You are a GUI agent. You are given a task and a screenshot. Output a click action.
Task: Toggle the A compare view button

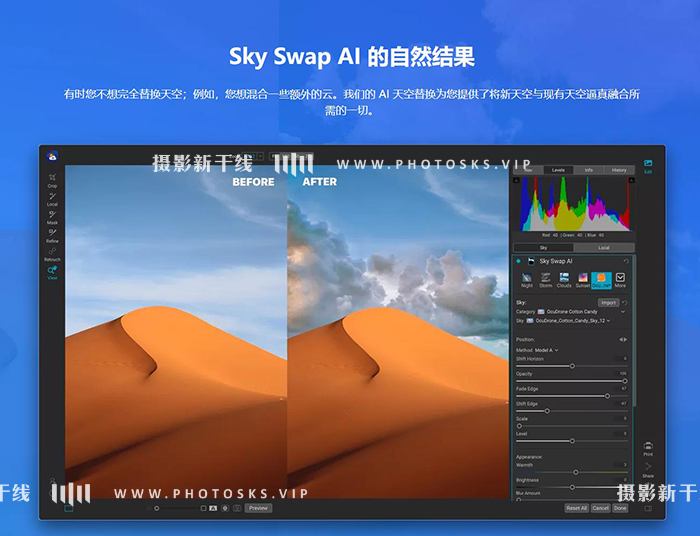tap(213, 508)
